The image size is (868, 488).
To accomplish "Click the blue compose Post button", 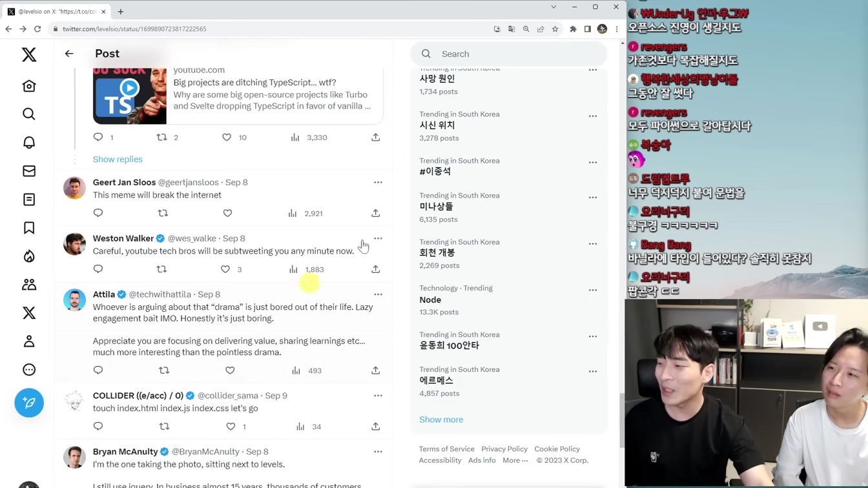I will tap(29, 403).
